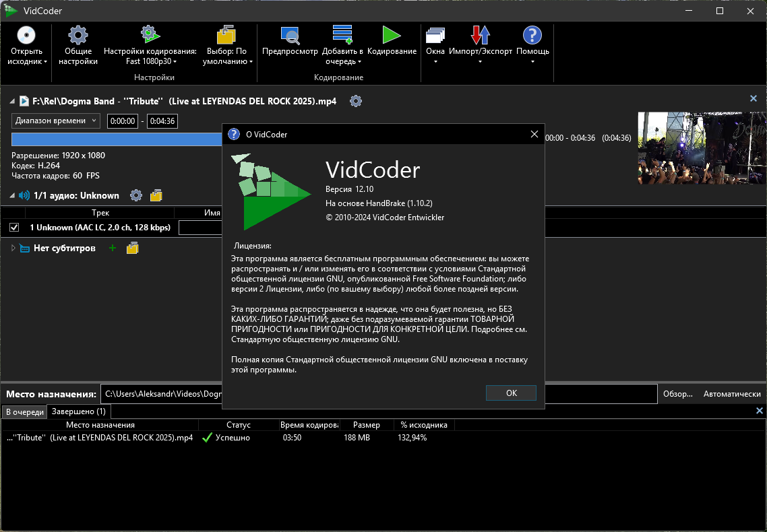Click the destination path field
Screen dimensions: 767x532
click(x=379, y=394)
